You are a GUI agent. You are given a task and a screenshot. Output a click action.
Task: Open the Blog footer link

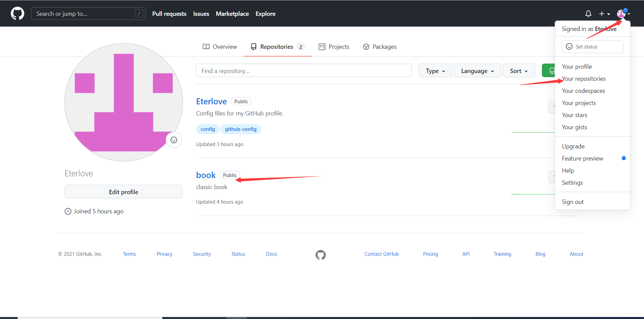tap(540, 254)
